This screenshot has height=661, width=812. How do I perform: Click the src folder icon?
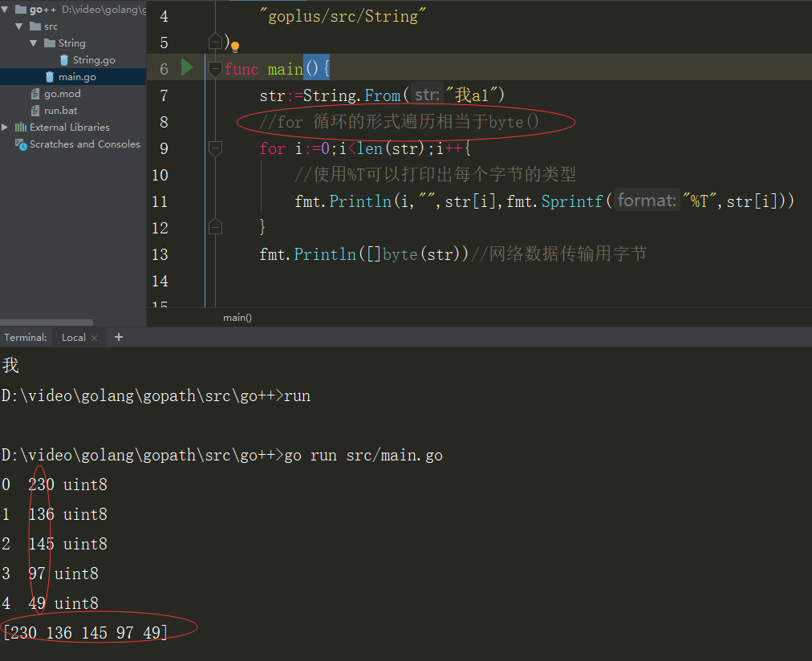click(35, 26)
